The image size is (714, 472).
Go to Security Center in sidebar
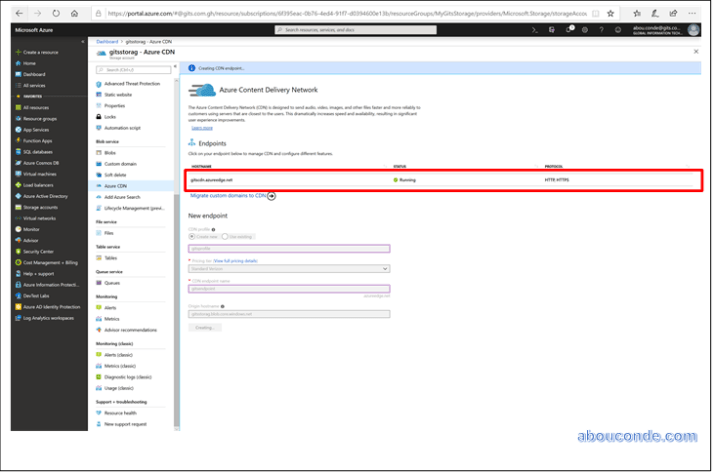click(x=40, y=251)
